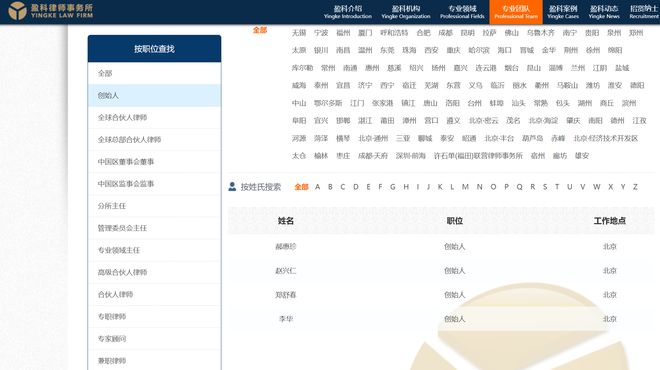Filter by office 深圳前海
Screen dimensions: 660x370
(x=410, y=156)
